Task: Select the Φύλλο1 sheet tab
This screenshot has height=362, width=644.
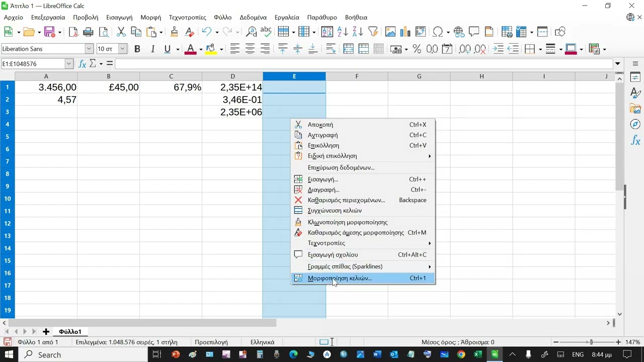Action: click(x=70, y=331)
